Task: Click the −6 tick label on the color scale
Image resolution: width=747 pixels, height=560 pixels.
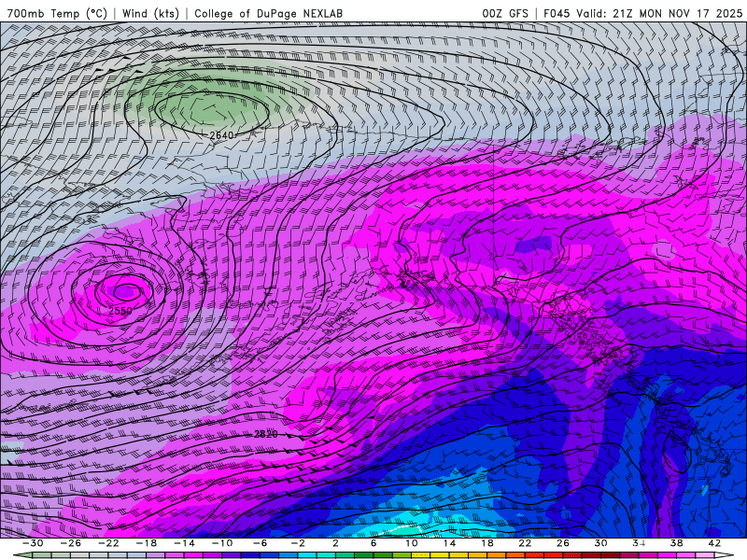Action: [260, 543]
